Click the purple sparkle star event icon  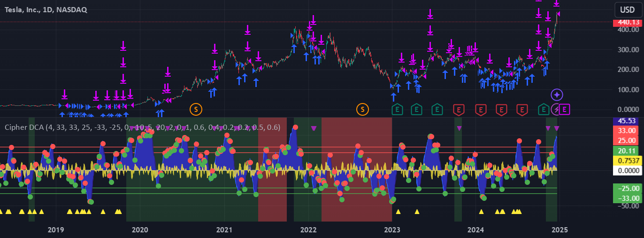point(557,95)
